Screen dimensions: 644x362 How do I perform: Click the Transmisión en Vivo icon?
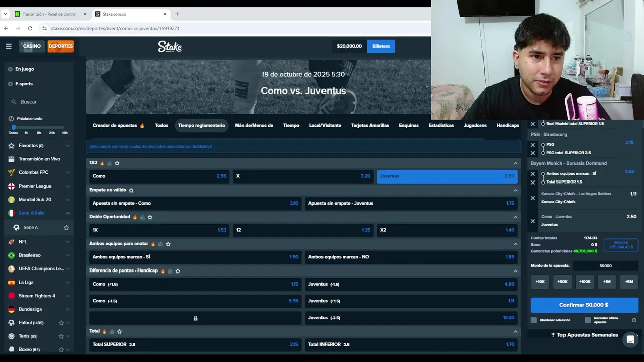point(11,159)
